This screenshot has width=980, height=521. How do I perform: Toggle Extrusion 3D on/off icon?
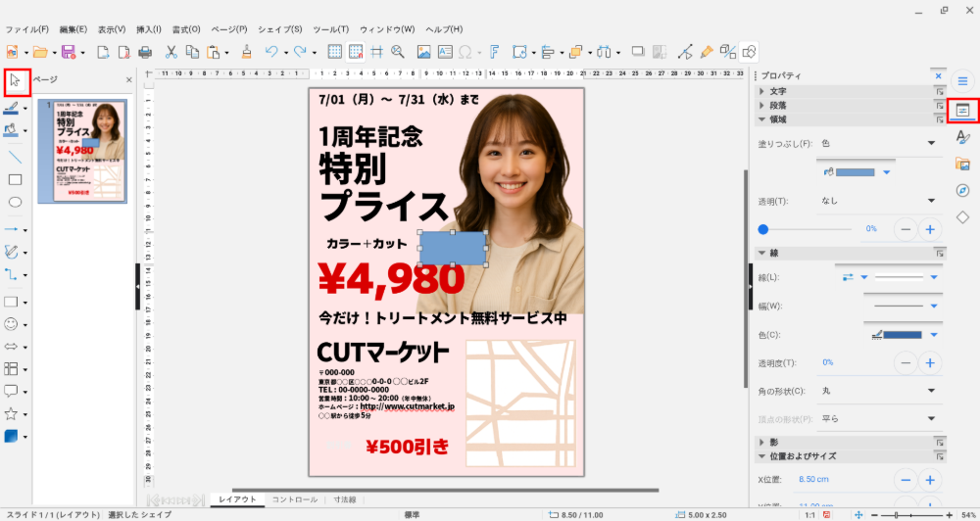coord(728,52)
